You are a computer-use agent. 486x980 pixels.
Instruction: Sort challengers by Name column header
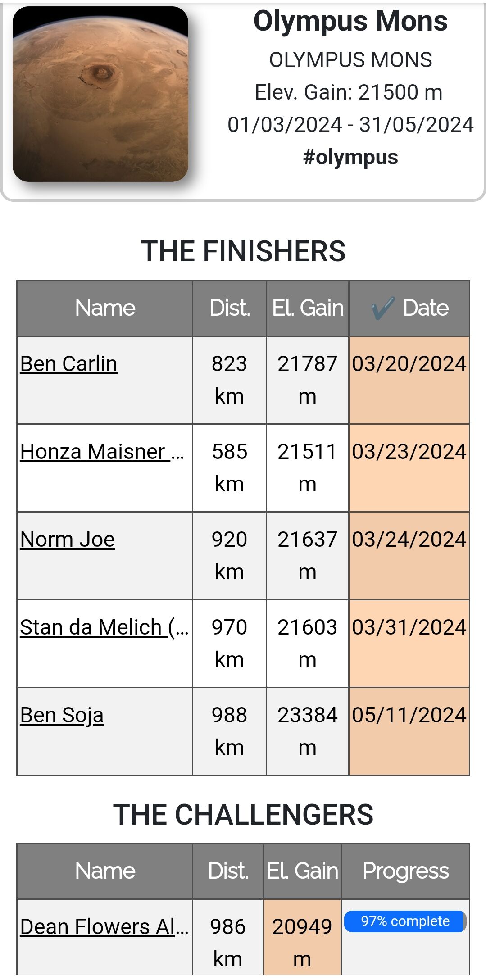pyautogui.click(x=105, y=871)
